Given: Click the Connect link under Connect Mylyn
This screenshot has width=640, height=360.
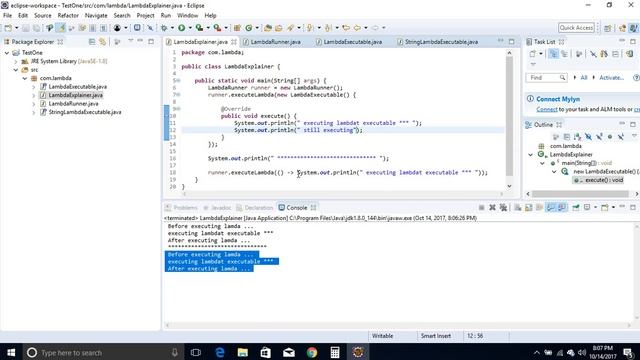Looking at the screenshot, I should pos(547,109).
